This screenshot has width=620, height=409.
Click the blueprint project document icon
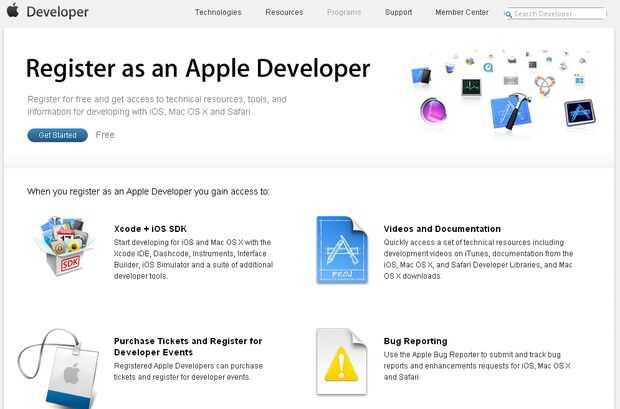(x=342, y=250)
